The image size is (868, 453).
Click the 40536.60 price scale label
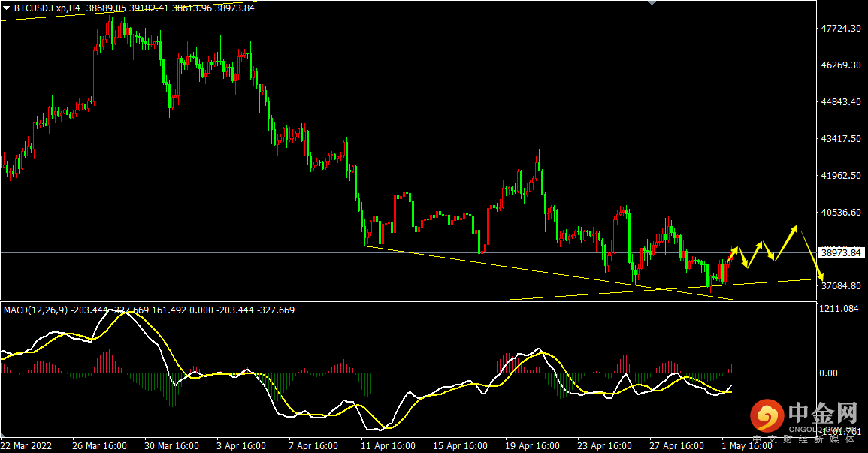click(841, 213)
